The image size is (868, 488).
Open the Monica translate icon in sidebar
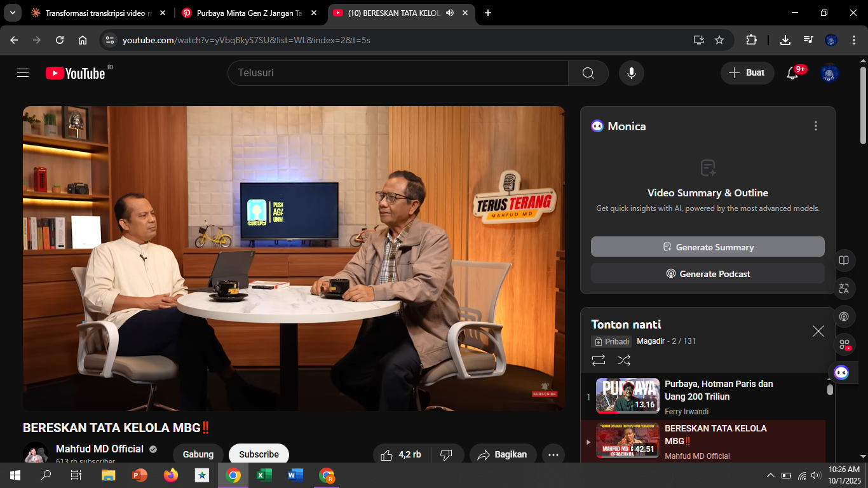coord(844,288)
